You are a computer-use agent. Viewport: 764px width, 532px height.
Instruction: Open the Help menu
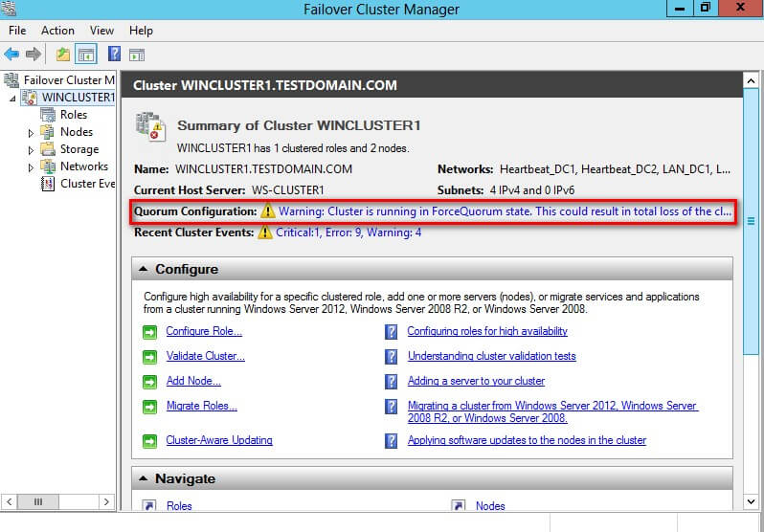coord(141,31)
